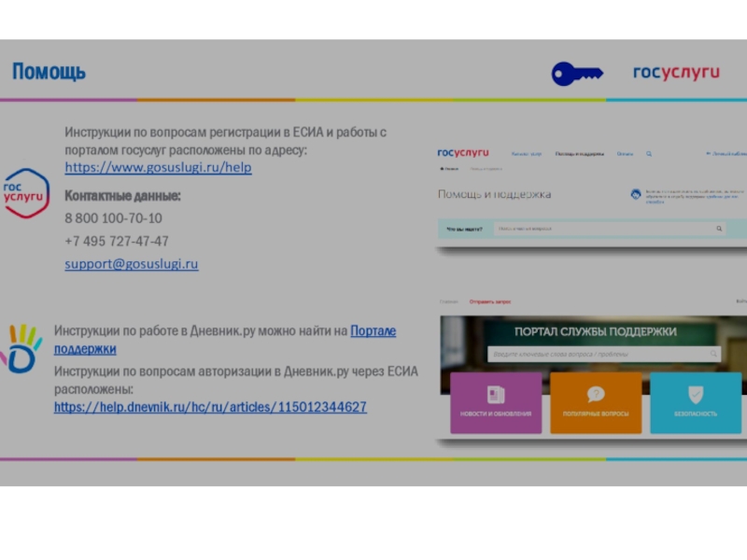Click search icon in госуслуги help search bar

719,229
